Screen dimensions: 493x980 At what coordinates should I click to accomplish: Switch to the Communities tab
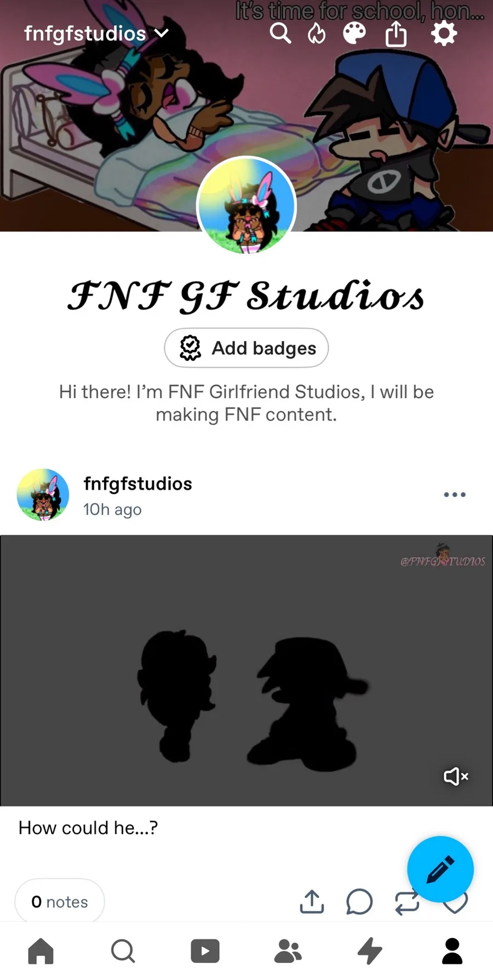pos(288,951)
